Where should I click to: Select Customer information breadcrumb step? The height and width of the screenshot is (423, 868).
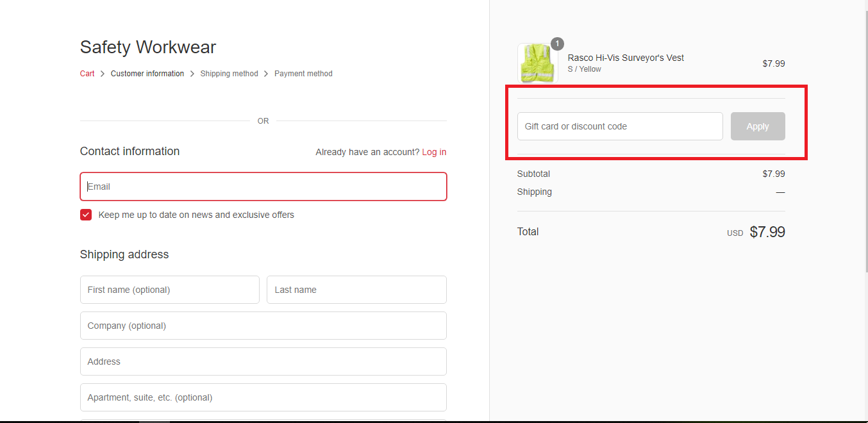point(147,74)
